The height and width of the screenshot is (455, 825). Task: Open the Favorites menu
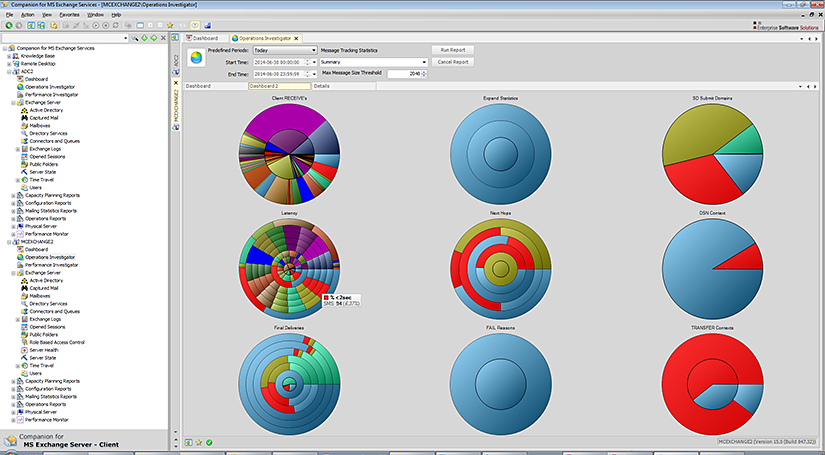point(69,15)
